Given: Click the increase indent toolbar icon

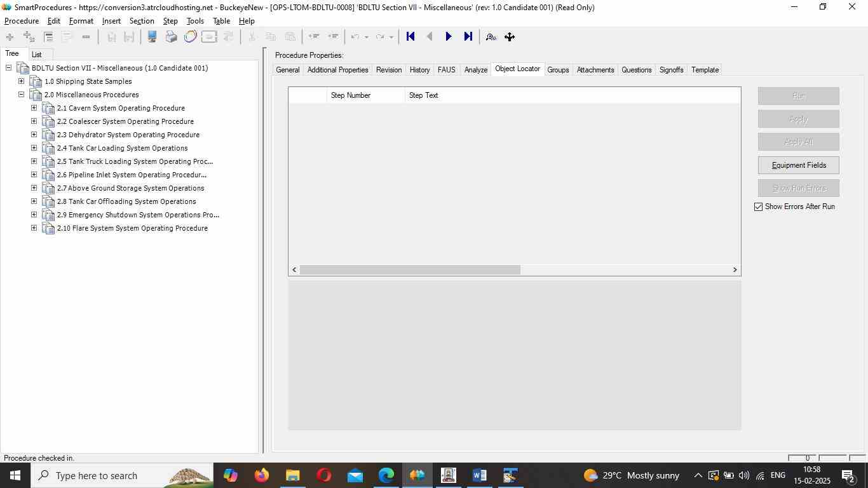Looking at the screenshot, I should click(332, 37).
